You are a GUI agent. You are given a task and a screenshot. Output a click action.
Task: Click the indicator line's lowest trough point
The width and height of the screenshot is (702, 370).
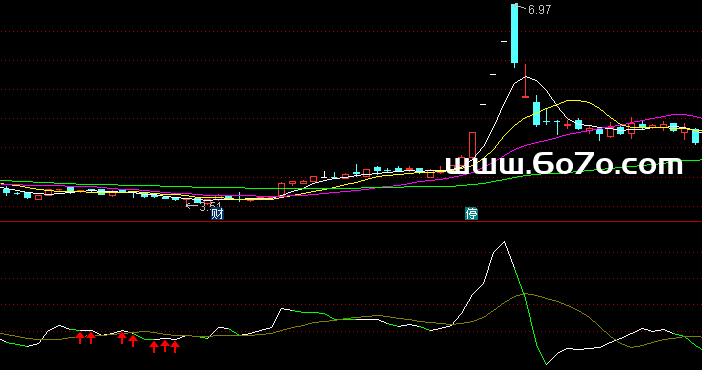546,364
